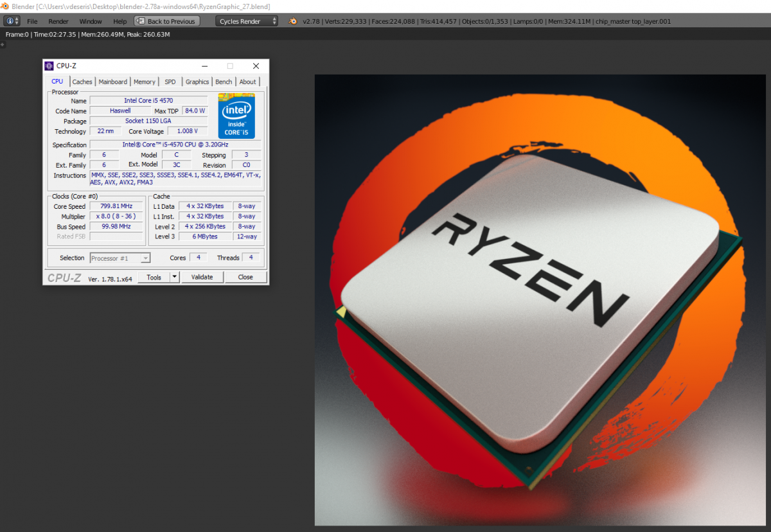Click the L1 Data value 4 x 32 KBytes
771x532 pixels.
[205, 206]
